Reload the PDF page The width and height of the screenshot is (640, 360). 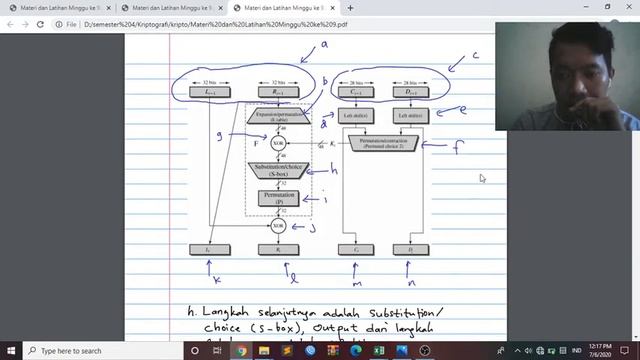[x=40, y=24]
